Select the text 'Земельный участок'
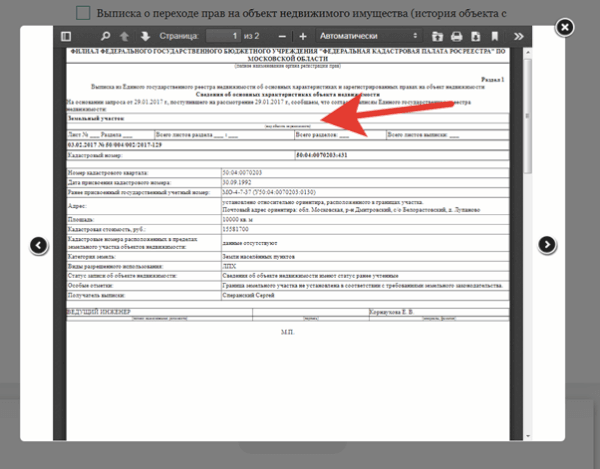Viewport: 600px width, 469px height. click(96, 118)
